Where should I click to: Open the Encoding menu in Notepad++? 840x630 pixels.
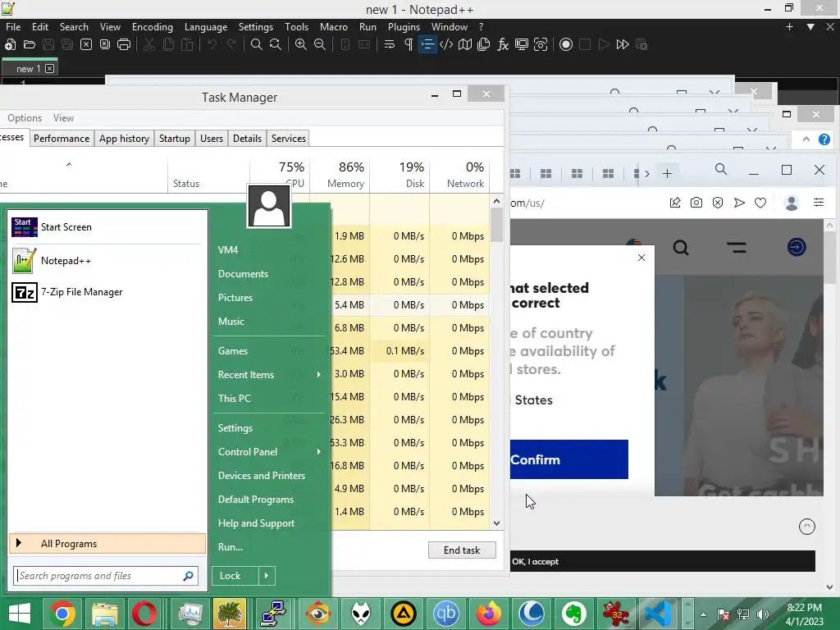click(x=152, y=27)
